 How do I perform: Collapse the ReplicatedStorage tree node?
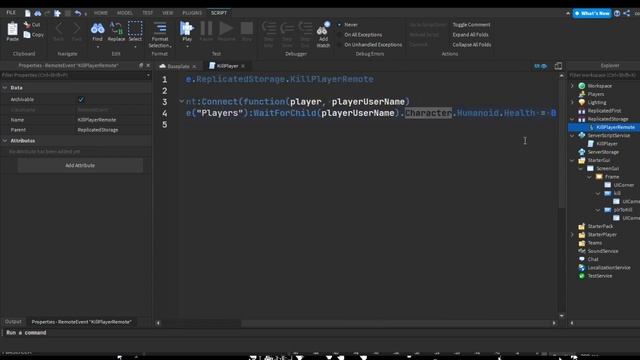pyautogui.click(x=572, y=119)
